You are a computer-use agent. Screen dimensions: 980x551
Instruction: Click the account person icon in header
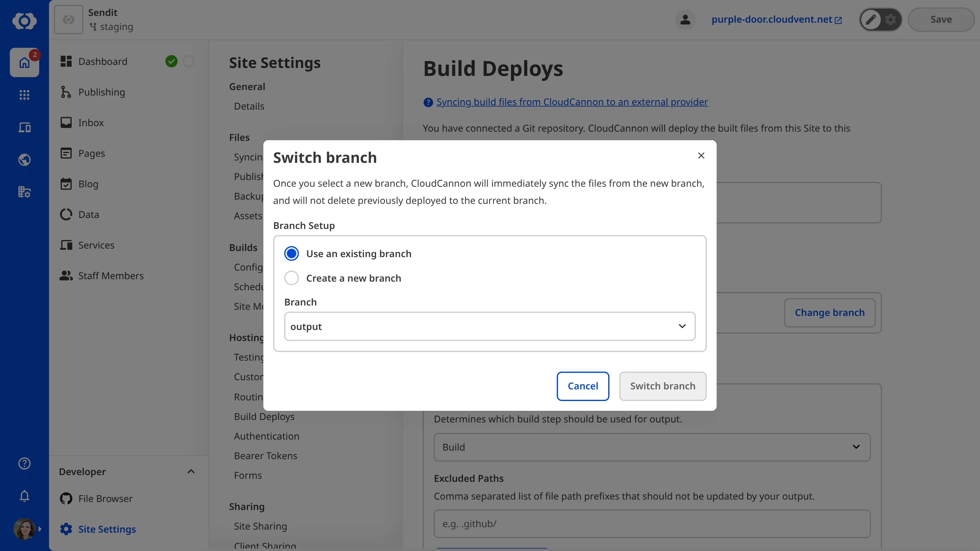coord(685,19)
